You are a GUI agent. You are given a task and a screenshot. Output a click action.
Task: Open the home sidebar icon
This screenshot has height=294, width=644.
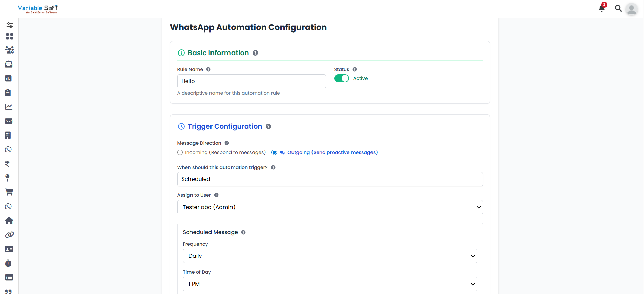pyautogui.click(x=9, y=221)
